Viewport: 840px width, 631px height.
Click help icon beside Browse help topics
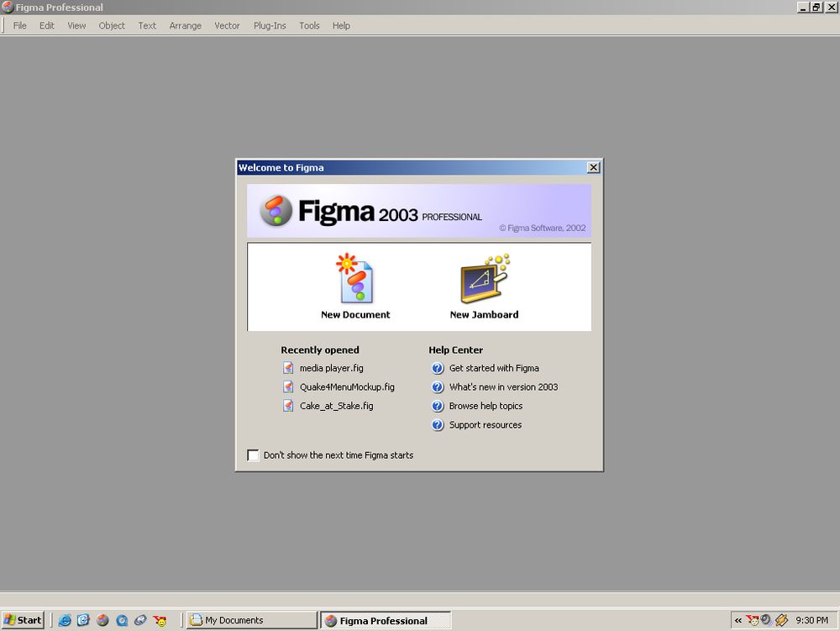438,406
